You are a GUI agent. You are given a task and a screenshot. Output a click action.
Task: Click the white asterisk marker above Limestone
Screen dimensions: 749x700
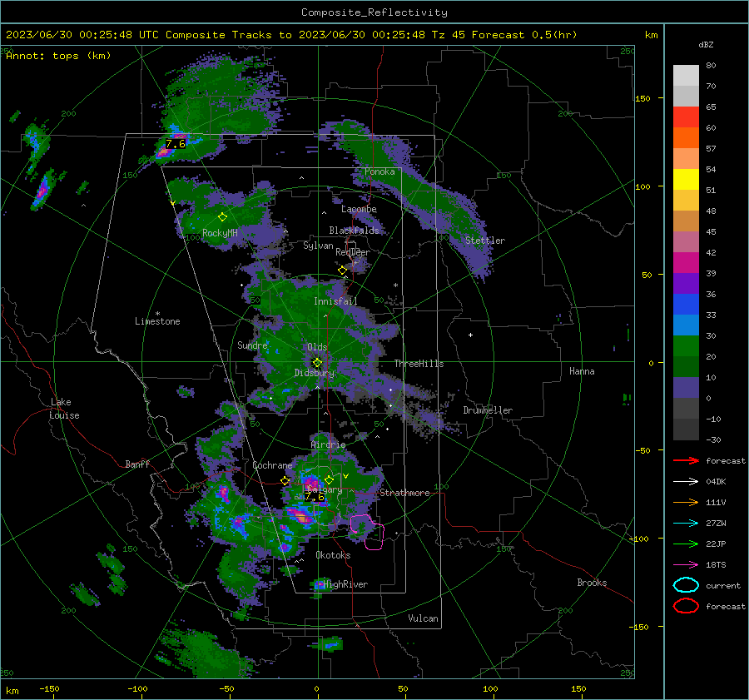tap(157, 314)
